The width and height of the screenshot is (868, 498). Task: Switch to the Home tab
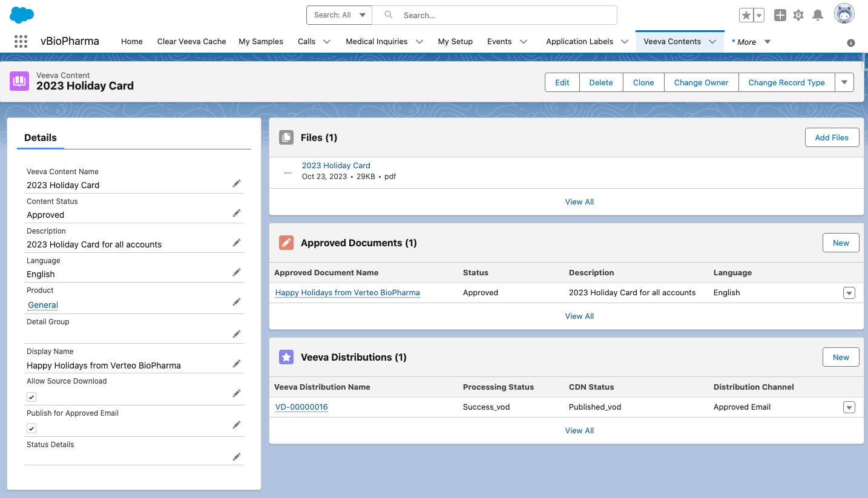coord(131,41)
